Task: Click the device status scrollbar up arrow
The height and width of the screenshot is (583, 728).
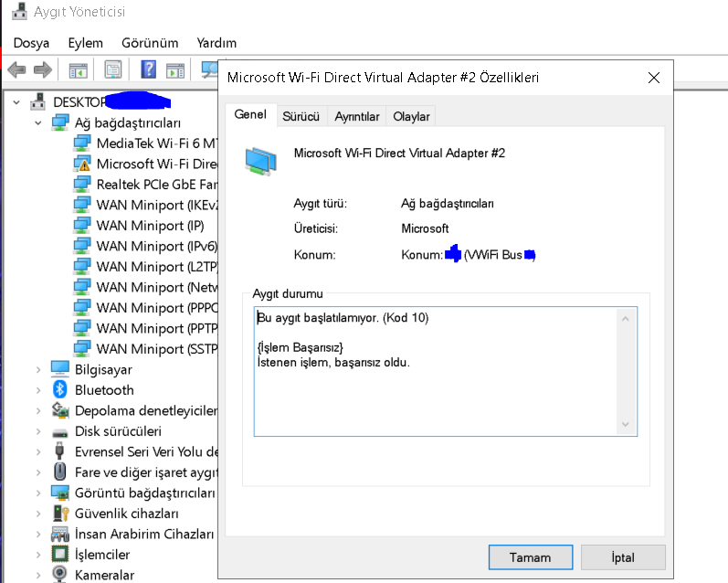Action: tap(626, 319)
